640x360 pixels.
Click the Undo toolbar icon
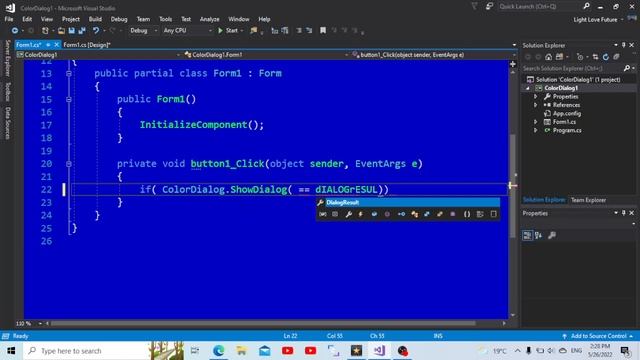coord(96,31)
